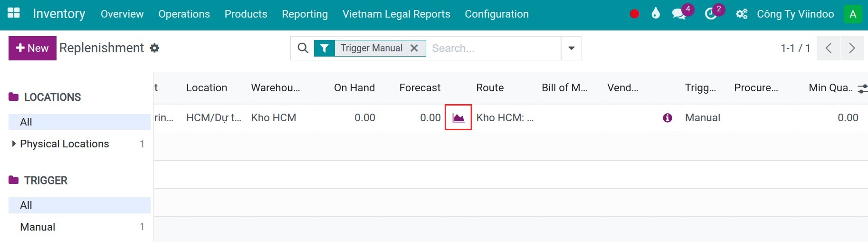Screen dimensions: 868x242
Task: Click the forecast graph icon in the row
Action: click(x=458, y=117)
